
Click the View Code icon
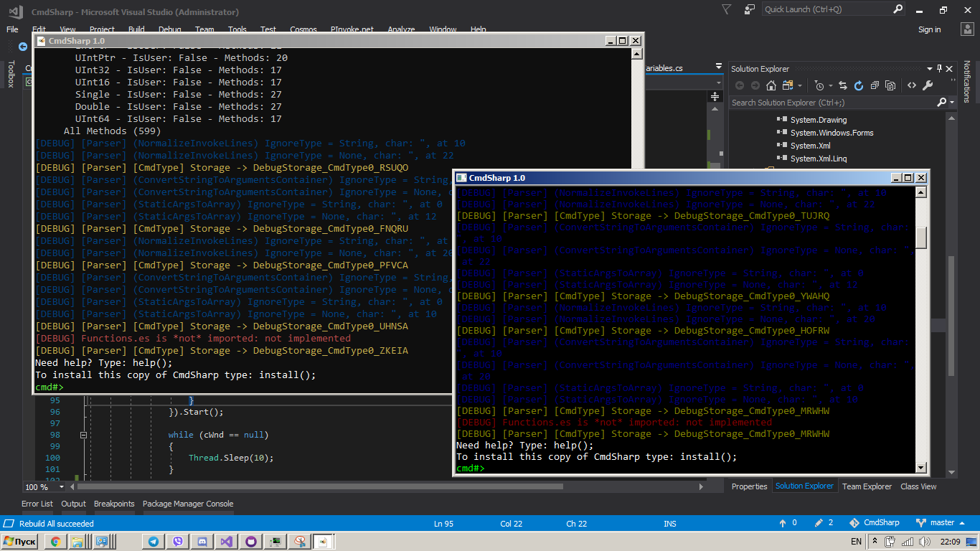tap(911, 85)
